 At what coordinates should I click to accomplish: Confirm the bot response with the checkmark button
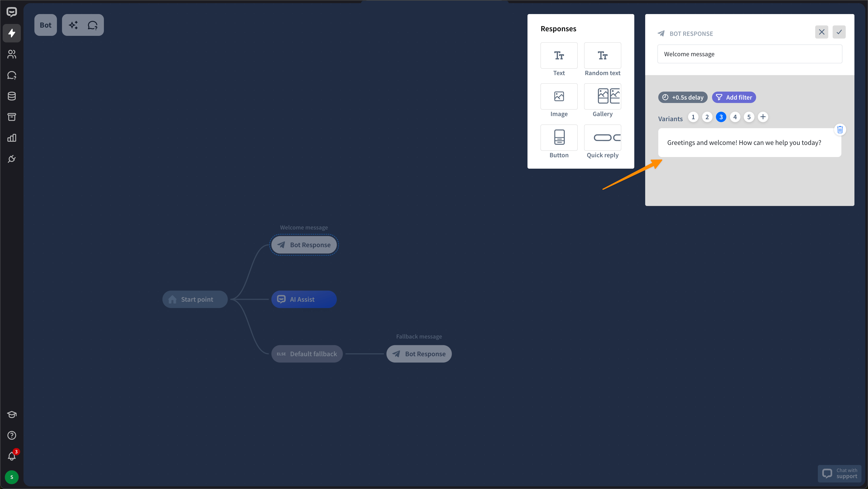(x=839, y=32)
